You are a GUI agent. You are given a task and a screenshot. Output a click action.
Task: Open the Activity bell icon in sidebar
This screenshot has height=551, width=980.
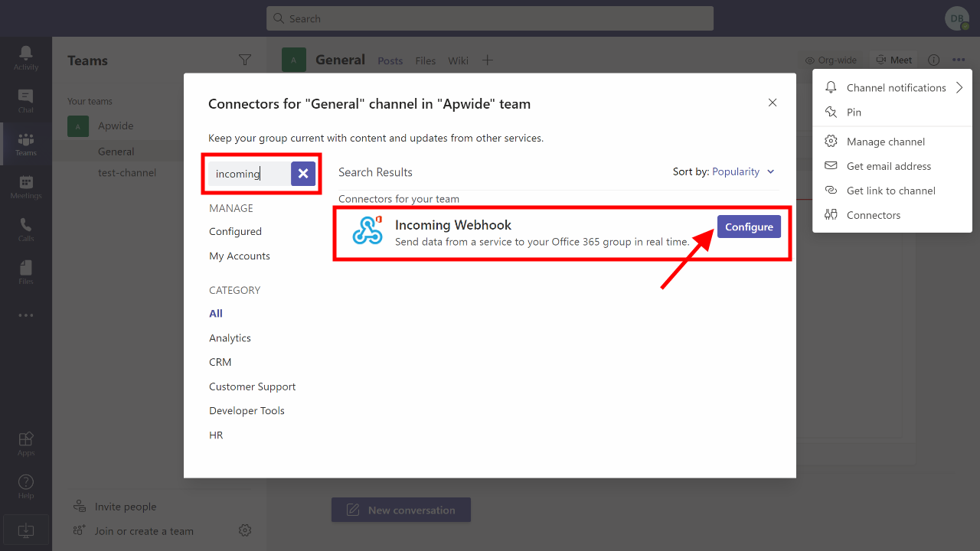click(x=25, y=57)
